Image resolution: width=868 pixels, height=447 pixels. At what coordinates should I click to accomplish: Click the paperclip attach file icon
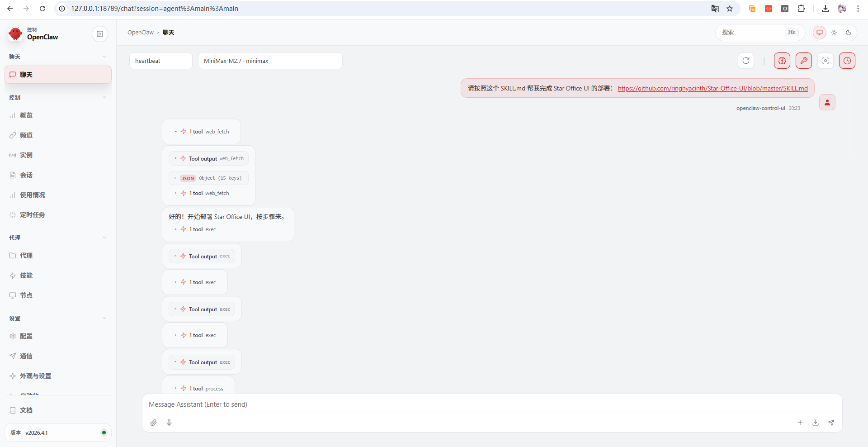tap(154, 423)
